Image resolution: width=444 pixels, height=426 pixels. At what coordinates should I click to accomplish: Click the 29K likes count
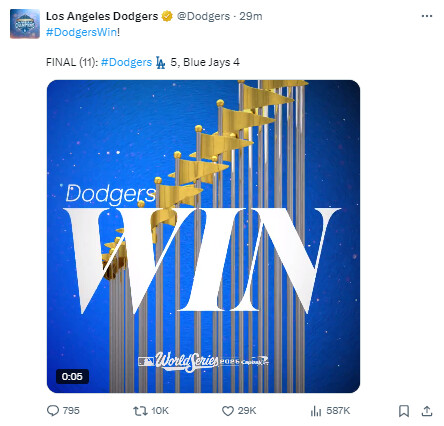pyautogui.click(x=247, y=411)
